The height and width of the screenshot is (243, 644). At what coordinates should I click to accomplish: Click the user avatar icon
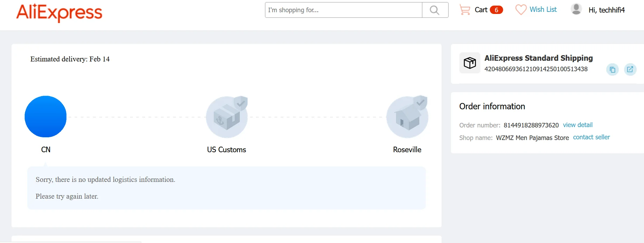point(576,9)
